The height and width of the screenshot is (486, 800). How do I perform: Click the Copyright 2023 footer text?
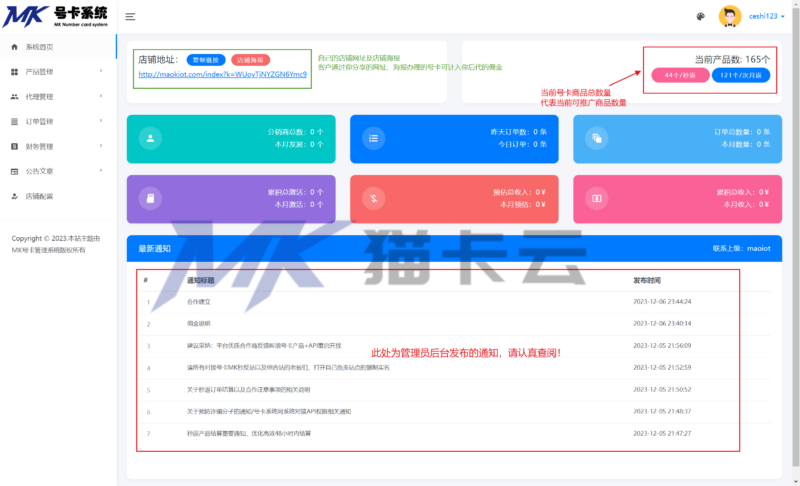pos(56,244)
